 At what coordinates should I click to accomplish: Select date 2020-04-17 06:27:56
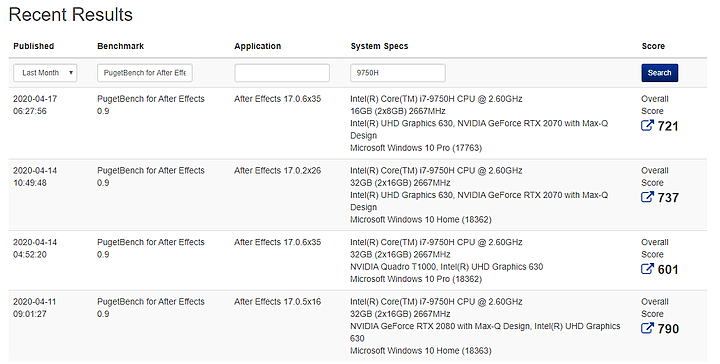click(35, 105)
